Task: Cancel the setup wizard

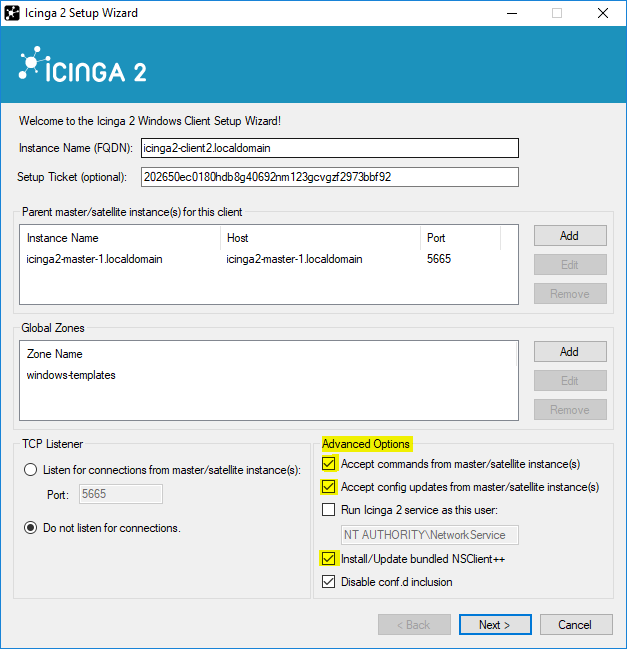Action: (x=576, y=625)
